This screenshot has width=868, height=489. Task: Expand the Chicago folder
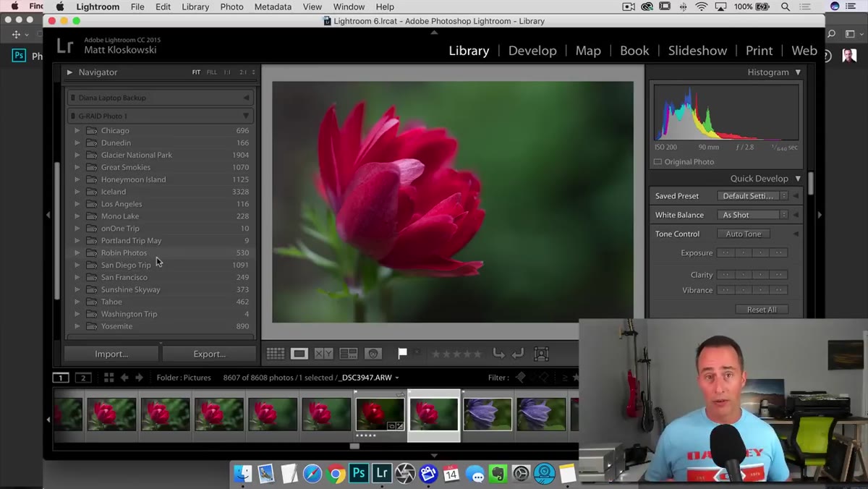coord(77,131)
